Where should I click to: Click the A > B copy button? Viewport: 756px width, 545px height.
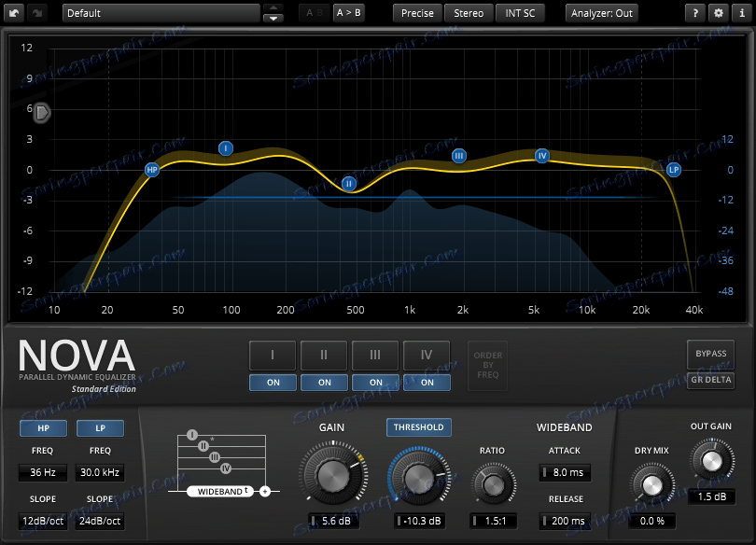348,13
